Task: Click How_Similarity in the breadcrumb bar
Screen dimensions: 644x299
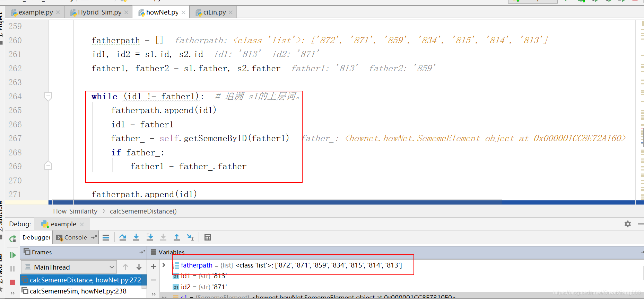Action: click(x=75, y=211)
